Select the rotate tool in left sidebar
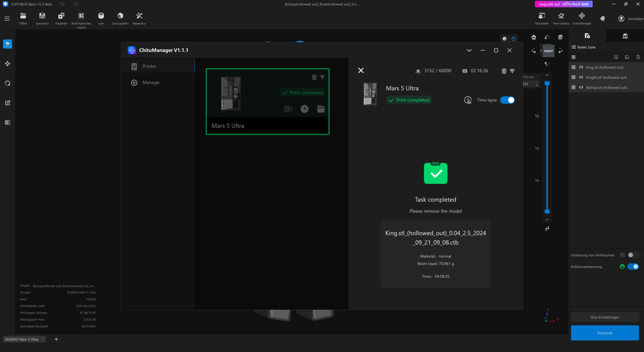 [8, 83]
